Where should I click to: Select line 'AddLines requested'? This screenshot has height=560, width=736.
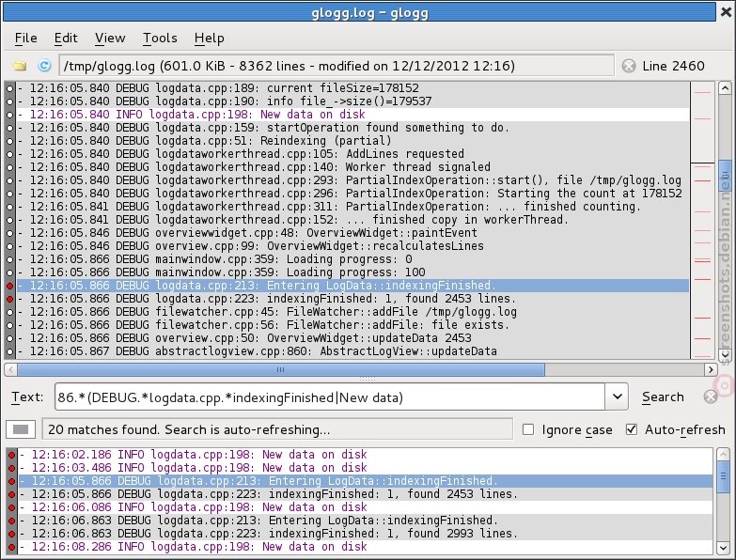click(353, 154)
